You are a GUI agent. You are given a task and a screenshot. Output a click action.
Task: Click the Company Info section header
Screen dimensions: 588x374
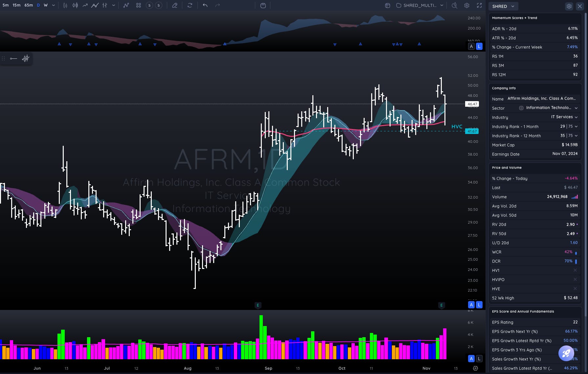(x=504, y=88)
